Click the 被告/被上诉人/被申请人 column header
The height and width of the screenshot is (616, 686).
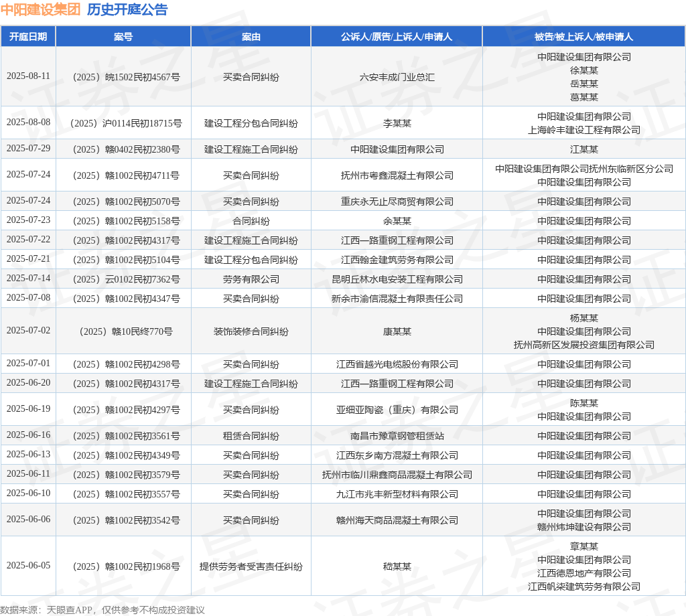584,37
